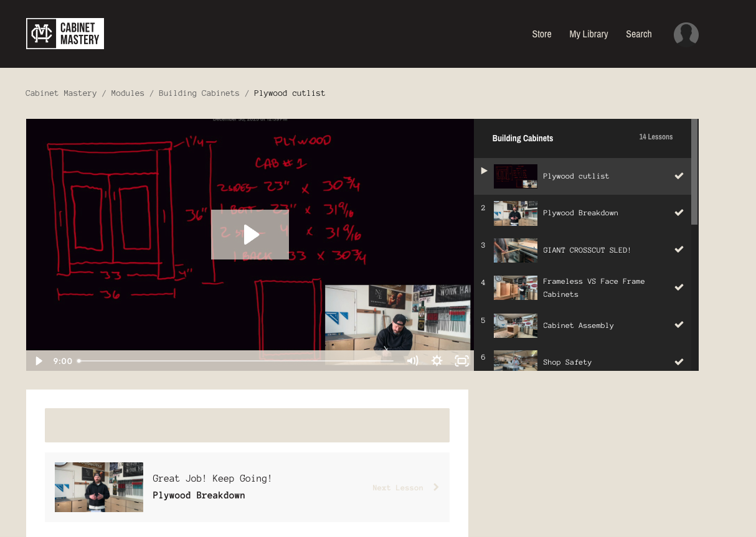The width and height of the screenshot is (756, 537).
Task: Mute the video volume speaker icon
Action: (x=412, y=361)
